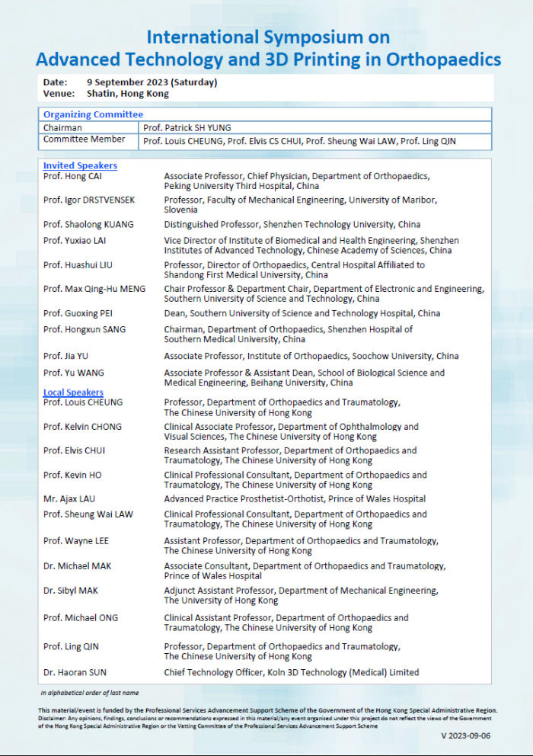Click speaker name 'Dr. Haoran SUN'
The width and height of the screenshot is (533, 756).
75,673
